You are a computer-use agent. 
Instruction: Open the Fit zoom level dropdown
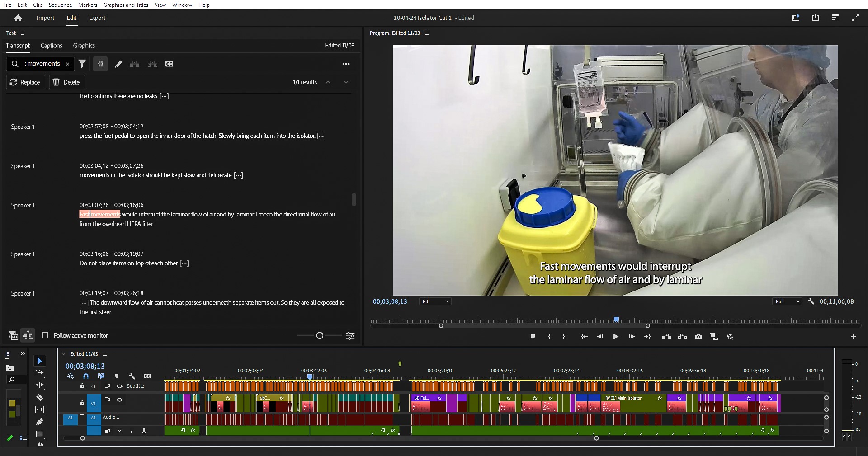[x=435, y=301]
